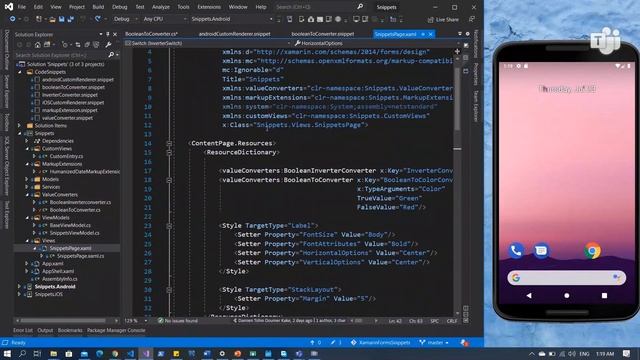
Task: Collapse the Label Style region on line 23
Action: click(x=169, y=226)
